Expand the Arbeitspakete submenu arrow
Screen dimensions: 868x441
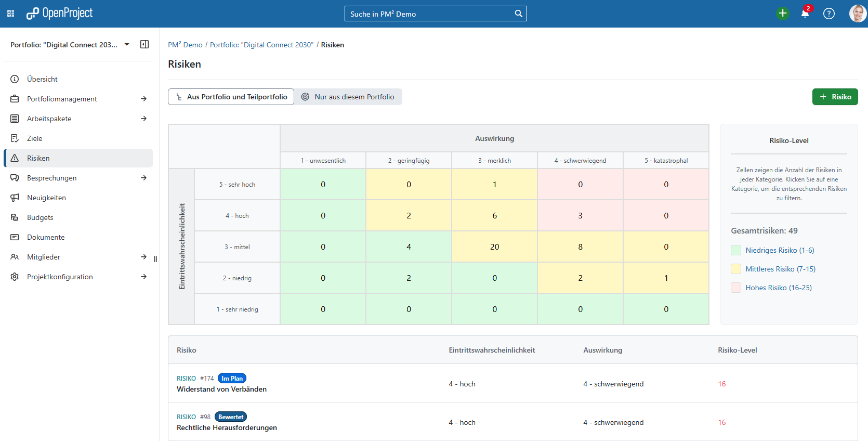pos(143,119)
